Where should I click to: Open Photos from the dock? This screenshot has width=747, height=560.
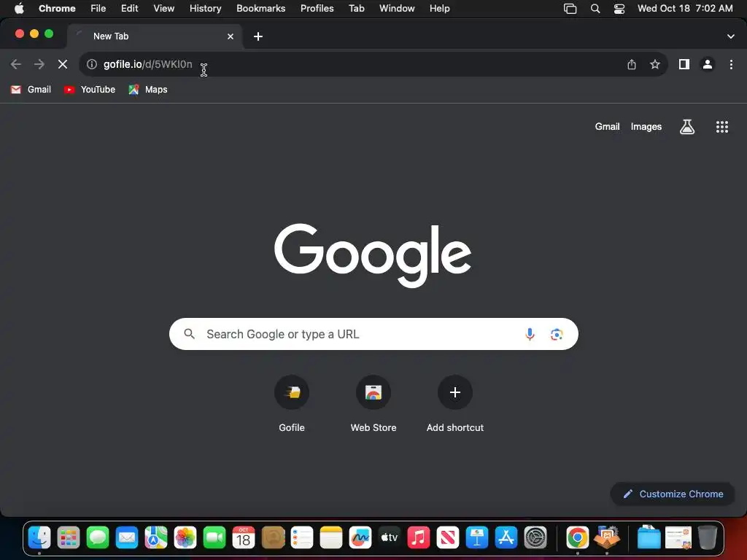pos(185,538)
